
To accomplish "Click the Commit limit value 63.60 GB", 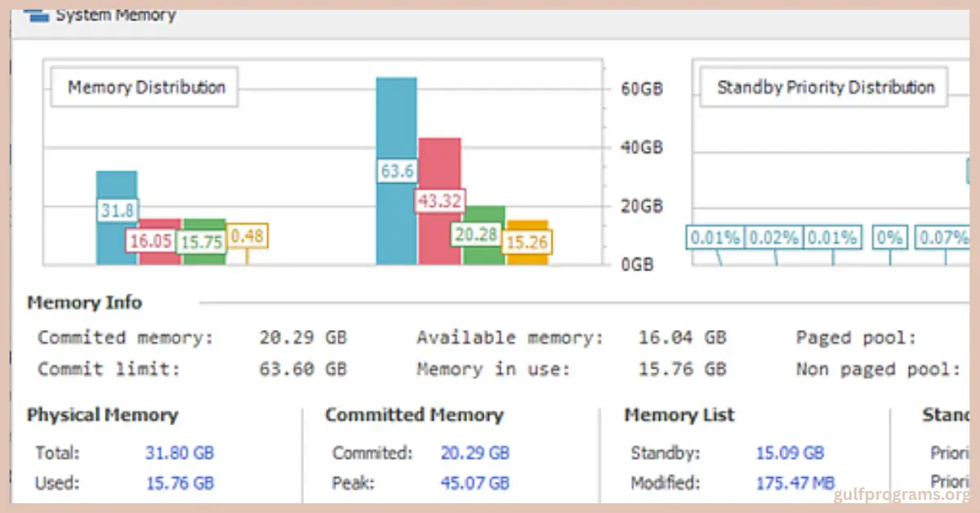I will pyautogui.click(x=303, y=368).
